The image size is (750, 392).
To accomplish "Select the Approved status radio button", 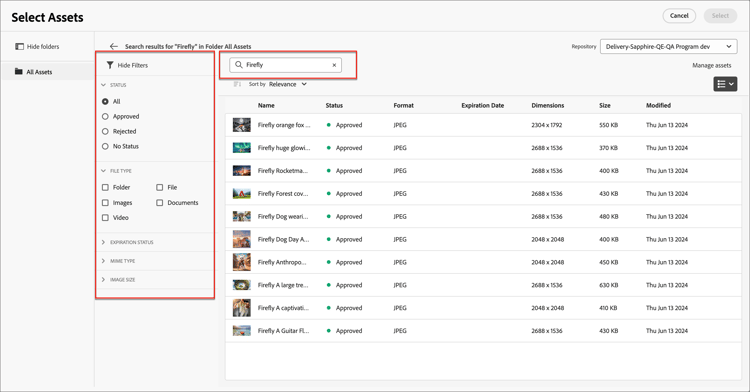I will point(105,116).
